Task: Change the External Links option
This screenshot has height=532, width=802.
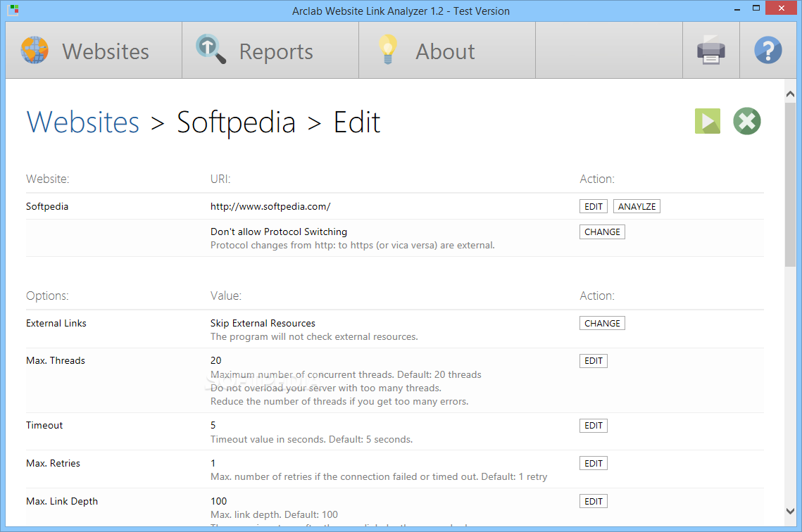Action: (602, 324)
